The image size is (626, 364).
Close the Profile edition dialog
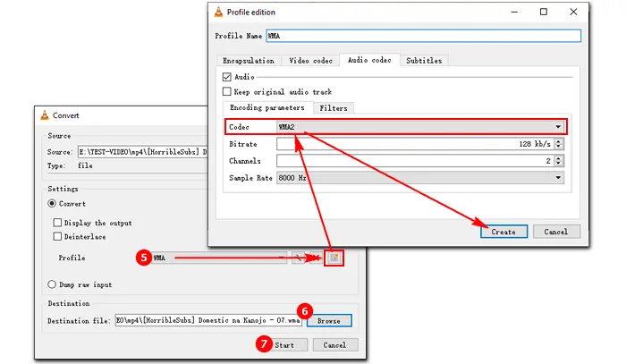576,13
